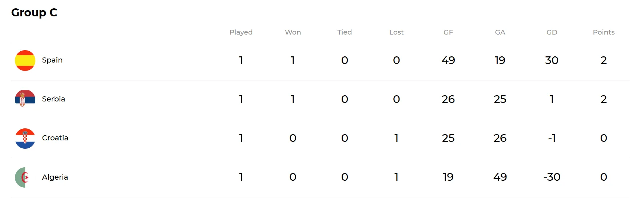
Task: Click the Lost column header
Action: 396,32
